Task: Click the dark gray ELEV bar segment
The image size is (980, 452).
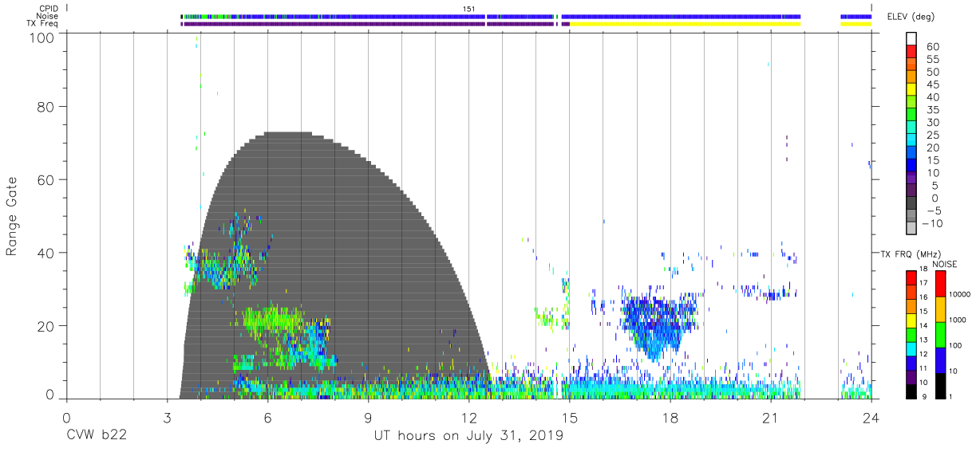Action: coord(911,204)
